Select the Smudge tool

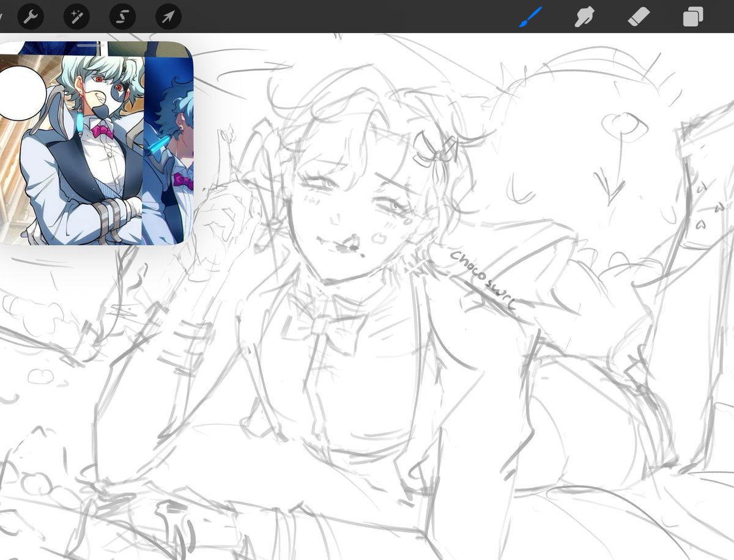(x=584, y=17)
